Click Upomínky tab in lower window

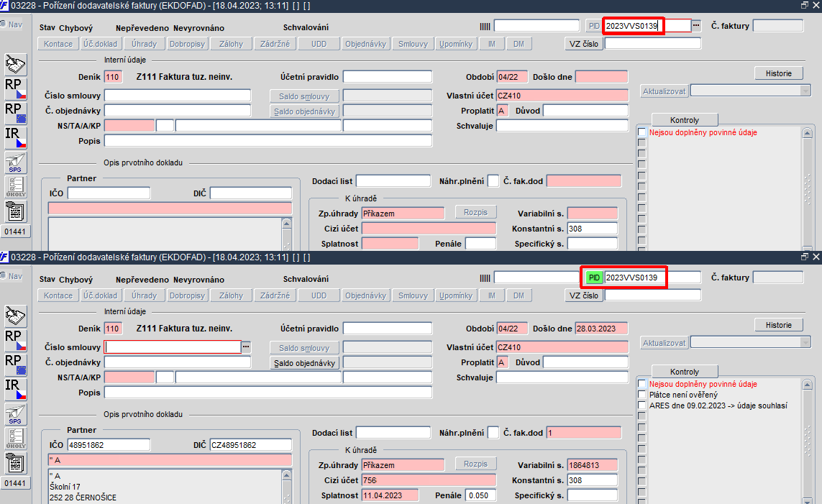tap(455, 295)
